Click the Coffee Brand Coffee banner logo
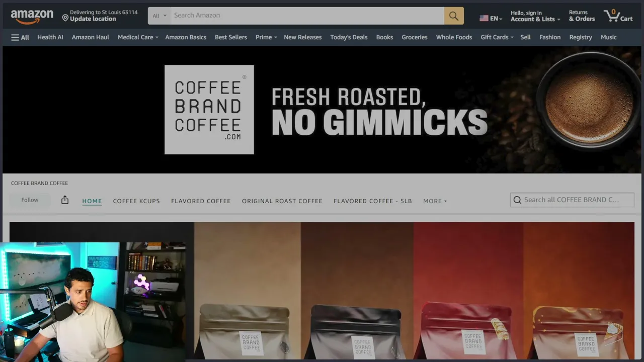Image resolution: width=644 pixels, height=362 pixels. (209, 110)
